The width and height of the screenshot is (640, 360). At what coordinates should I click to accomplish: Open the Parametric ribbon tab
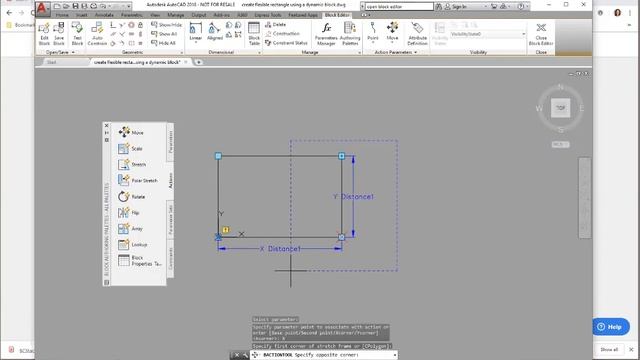point(131,15)
